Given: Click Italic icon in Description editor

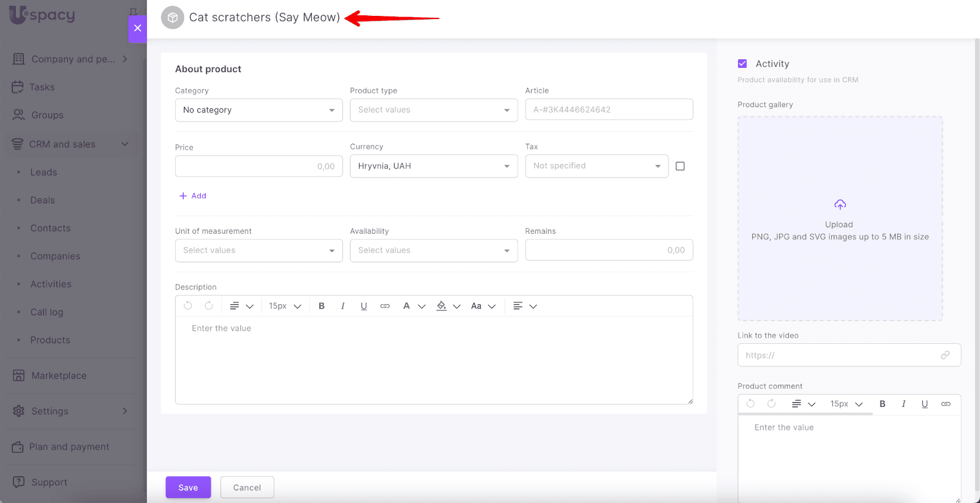Looking at the screenshot, I should pos(342,306).
